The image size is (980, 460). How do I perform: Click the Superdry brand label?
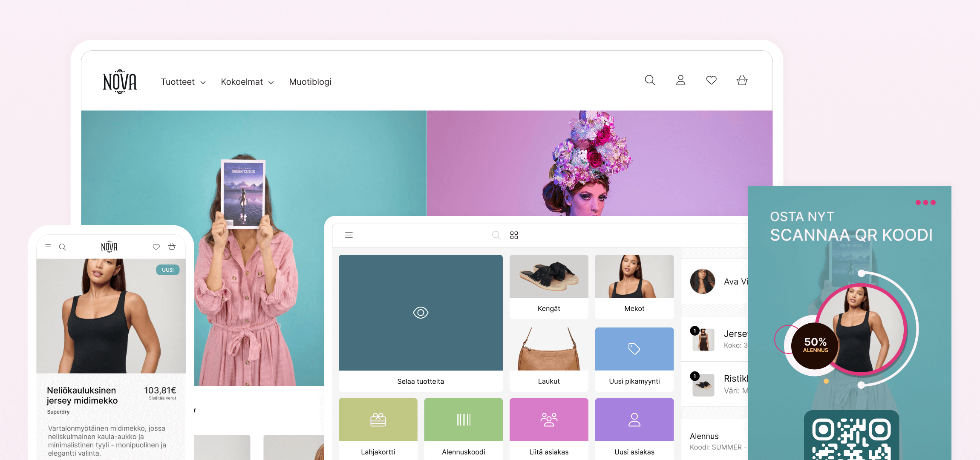pyautogui.click(x=58, y=412)
